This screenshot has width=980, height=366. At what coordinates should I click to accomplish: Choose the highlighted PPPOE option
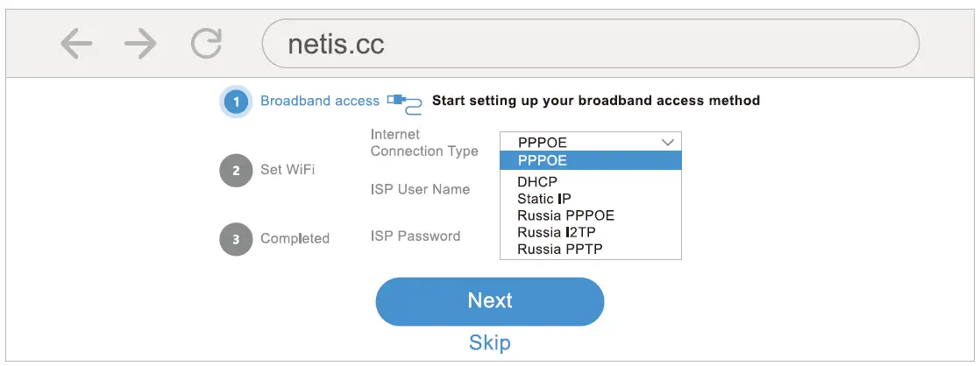click(590, 160)
